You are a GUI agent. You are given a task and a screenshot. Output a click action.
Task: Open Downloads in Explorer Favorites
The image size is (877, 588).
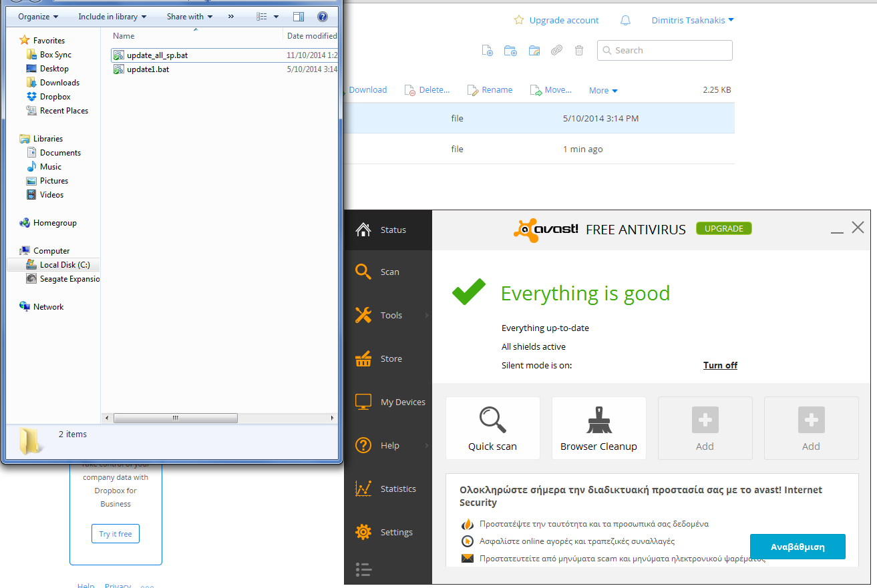click(x=59, y=83)
